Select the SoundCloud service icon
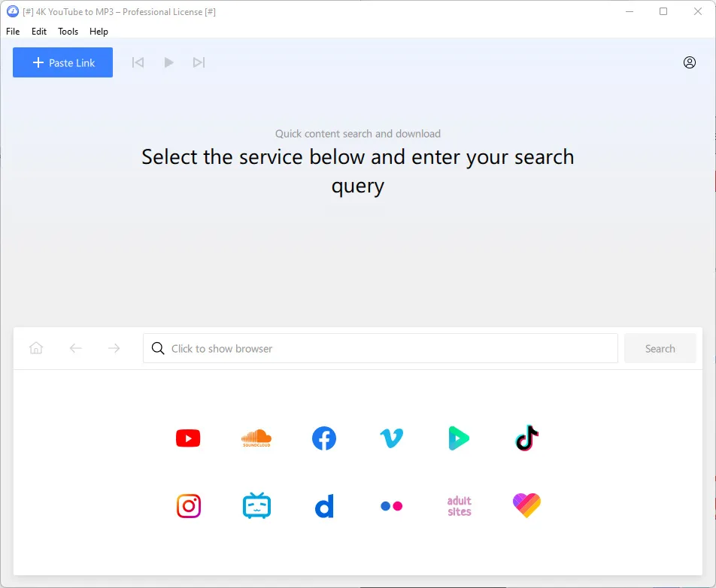 256,438
